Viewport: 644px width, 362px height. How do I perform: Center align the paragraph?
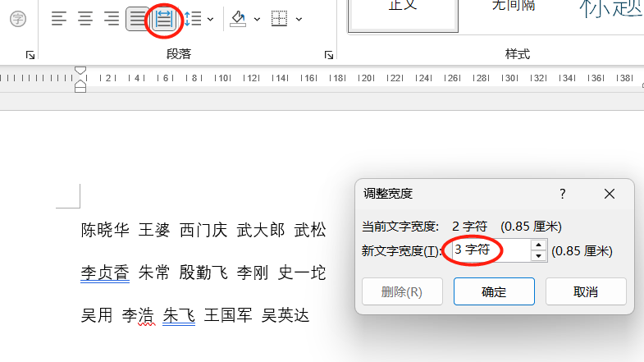(85, 19)
